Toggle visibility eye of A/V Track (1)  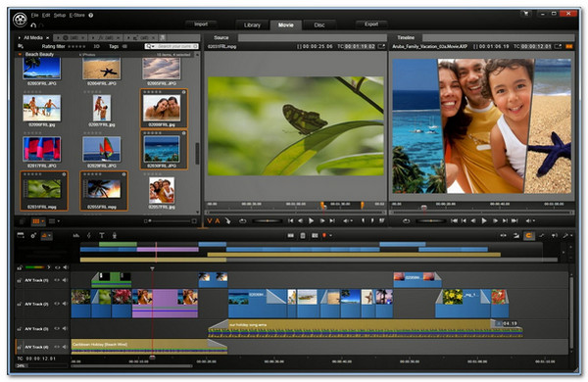(x=57, y=280)
